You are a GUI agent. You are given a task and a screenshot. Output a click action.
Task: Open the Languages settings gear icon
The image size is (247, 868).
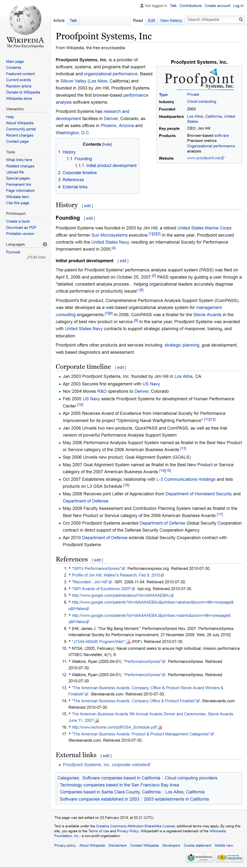click(x=45, y=244)
